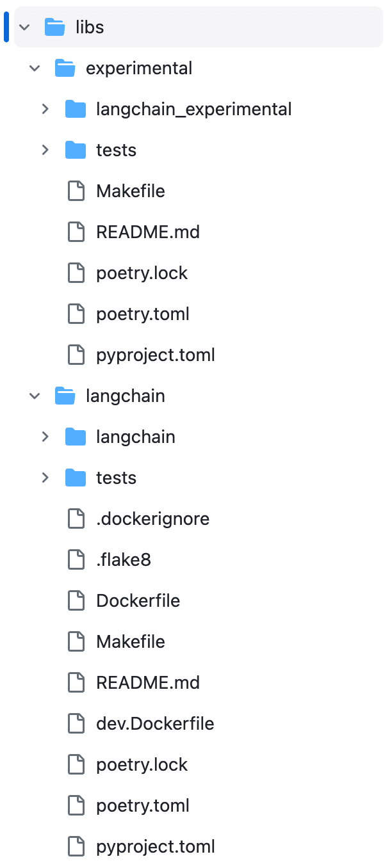Open README.md in the experimental folder
The height and width of the screenshot is (868, 392).
pyautogui.click(x=148, y=232)
